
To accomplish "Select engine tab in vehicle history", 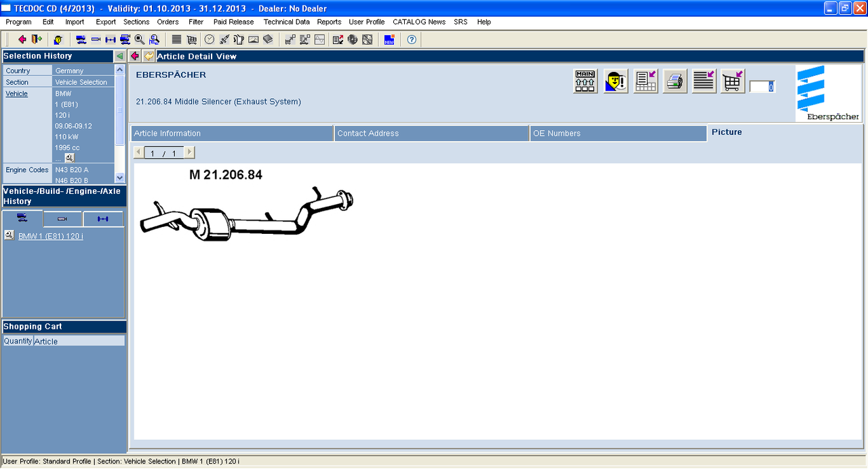I will click(x=62, y=218).
